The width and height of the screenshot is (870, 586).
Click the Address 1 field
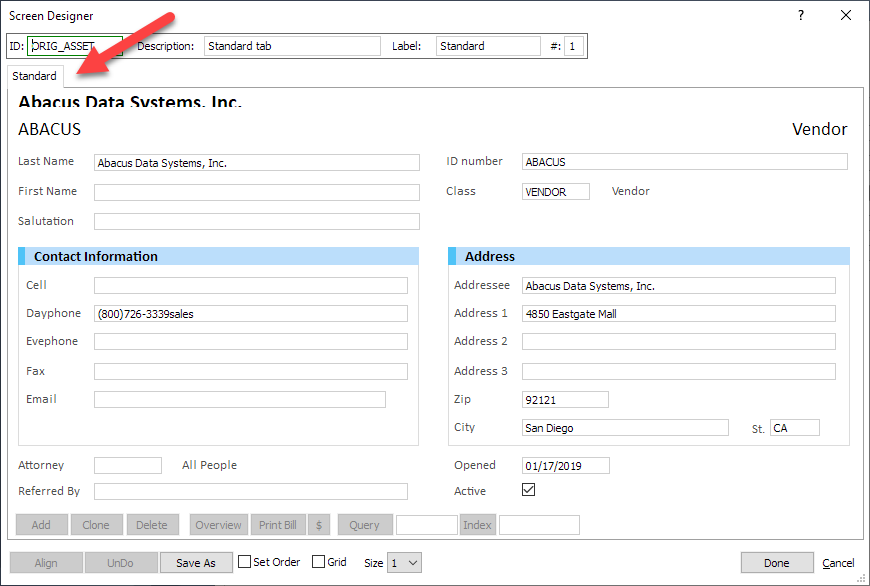pos(679,314)
